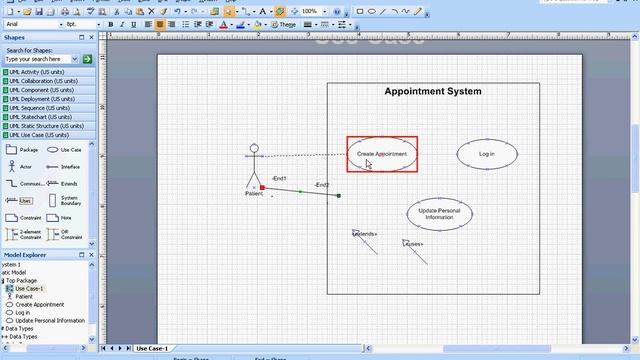The image size is (640, 360).
Task: Select the Ellipse drawing tool
Action: [371, 11]
